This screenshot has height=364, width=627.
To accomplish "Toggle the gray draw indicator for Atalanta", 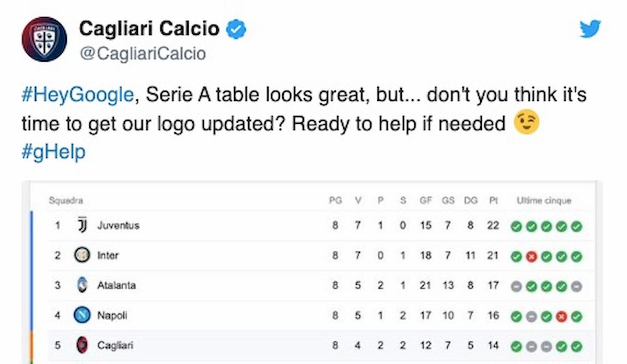I will [517, 286].
